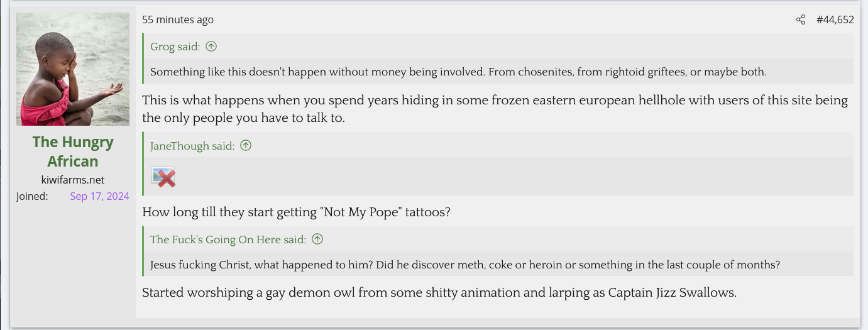Click the kiwifarms.net user title under the username
This screenshot has width=868, height=330.
pos(73,180)
